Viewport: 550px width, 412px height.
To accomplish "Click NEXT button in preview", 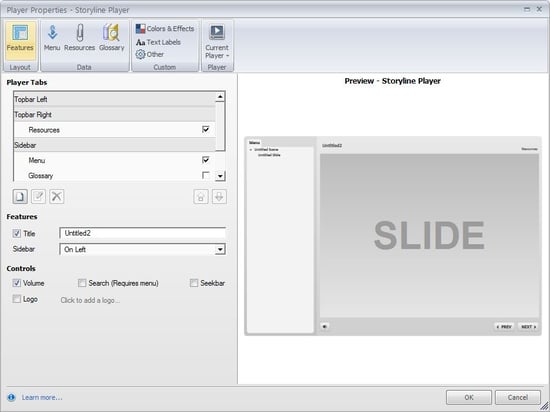I will click(528, 326).
